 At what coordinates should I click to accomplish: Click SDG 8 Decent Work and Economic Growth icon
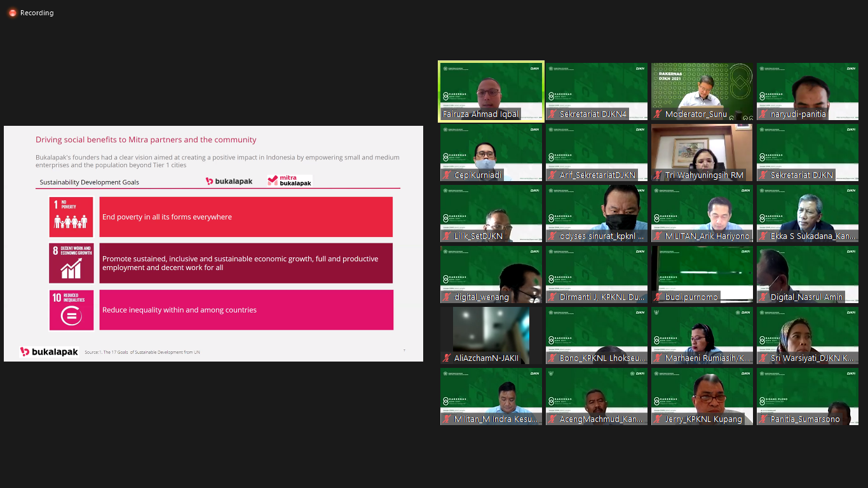click(x=71, y=263)
